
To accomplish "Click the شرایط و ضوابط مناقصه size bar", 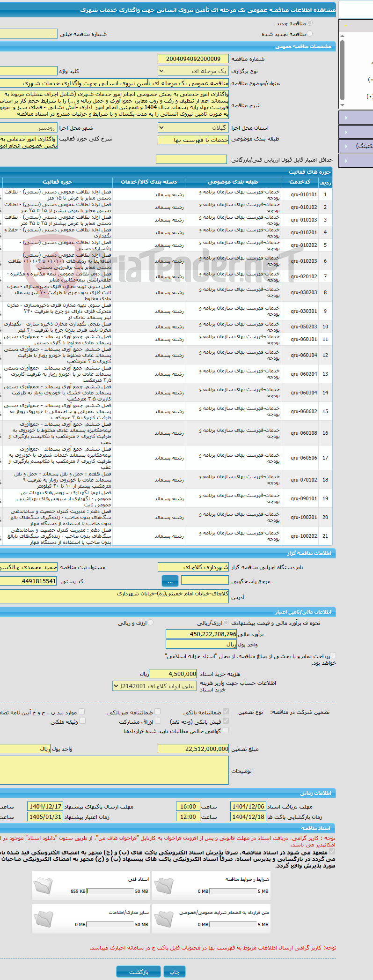I will [x=233, y=891].
